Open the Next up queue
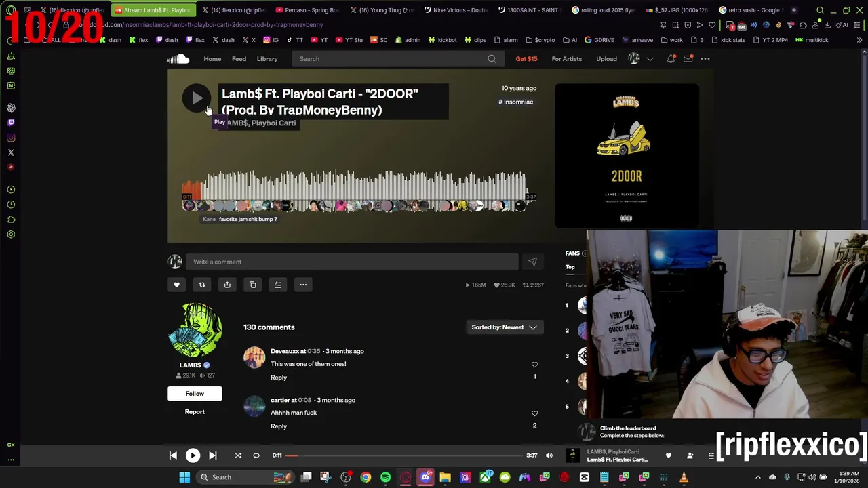868x488 pixels. tap(711, 455)
